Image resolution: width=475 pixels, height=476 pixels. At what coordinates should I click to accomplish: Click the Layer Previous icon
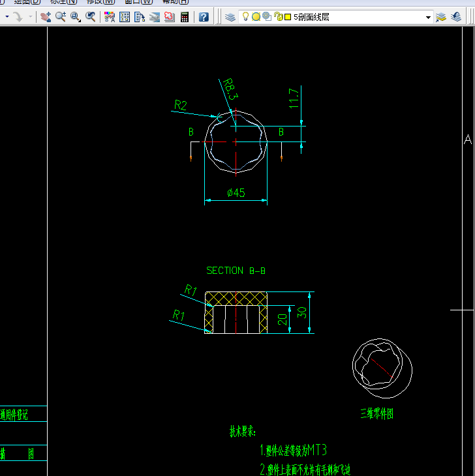[456, 17]
